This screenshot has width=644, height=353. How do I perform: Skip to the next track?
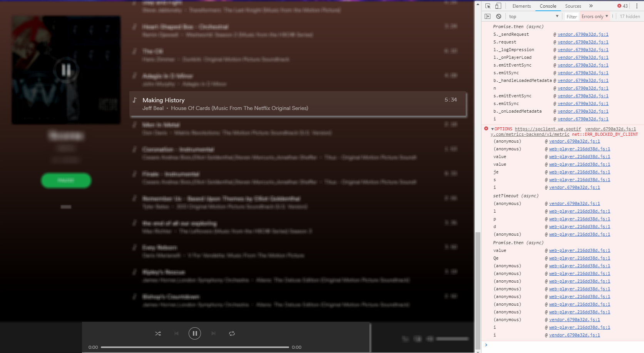point(213,333)
